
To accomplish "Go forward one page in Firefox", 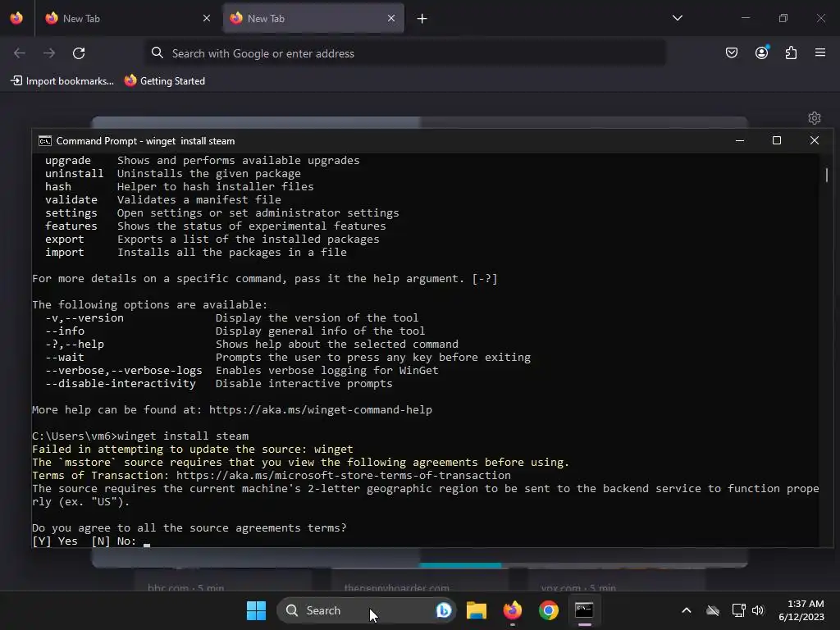I will [49, 53].
